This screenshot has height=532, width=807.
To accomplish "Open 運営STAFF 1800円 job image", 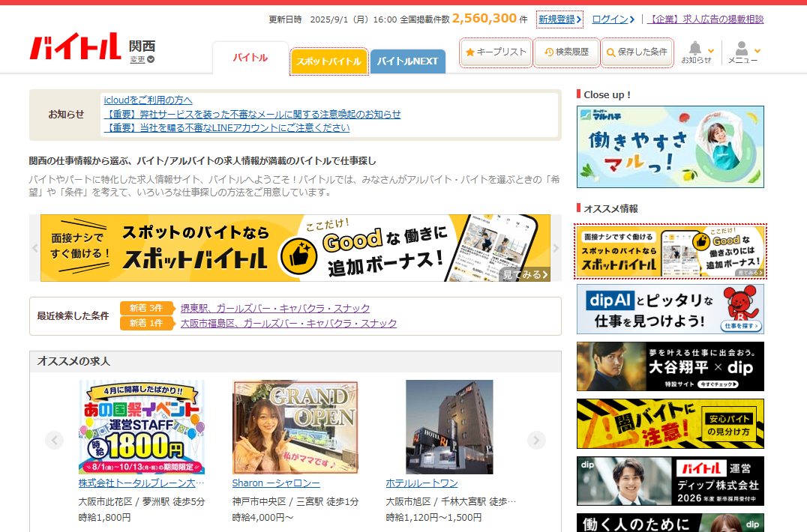I will [142, 426].
